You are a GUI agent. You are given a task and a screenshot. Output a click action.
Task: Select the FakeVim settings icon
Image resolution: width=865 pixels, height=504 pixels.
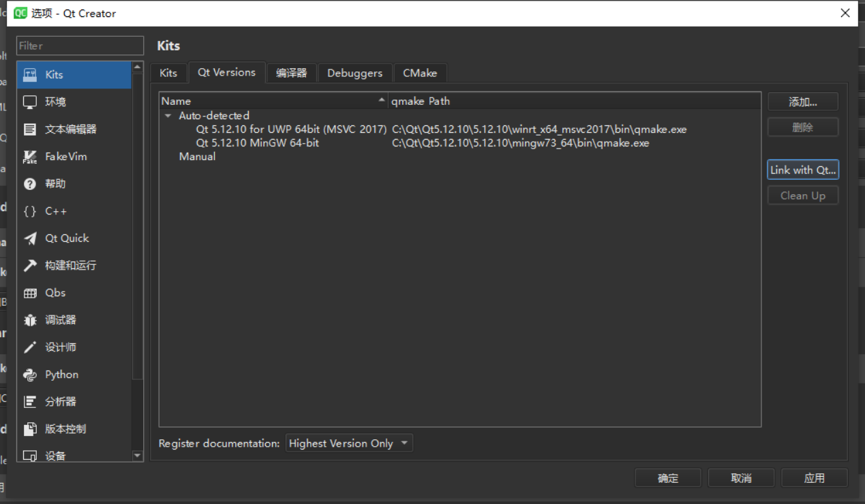(61, 156)
